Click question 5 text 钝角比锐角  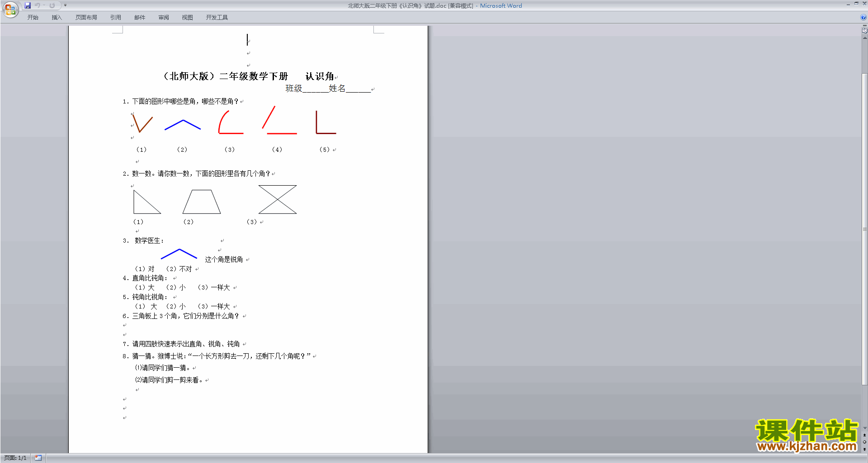(x=150, y=297)
